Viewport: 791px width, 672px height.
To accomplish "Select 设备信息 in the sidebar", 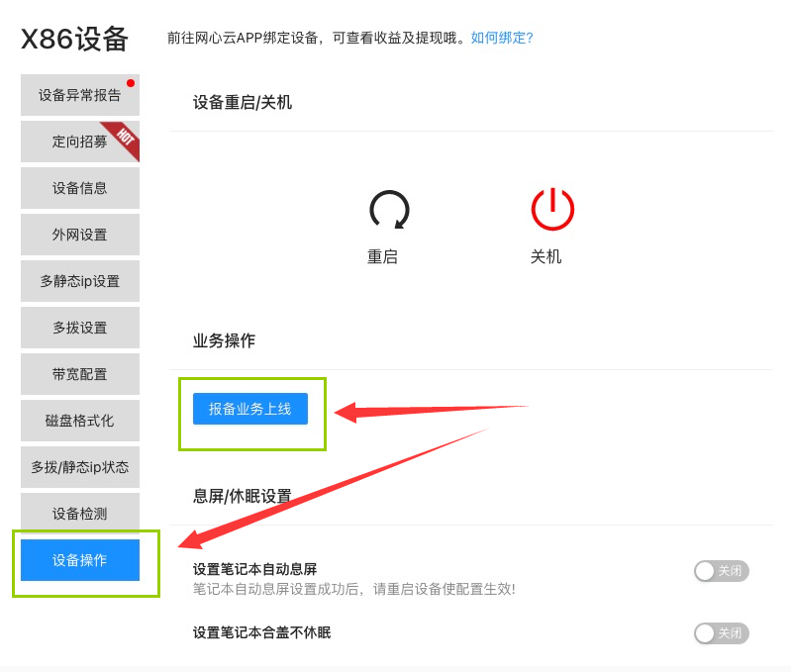I will [80, 188].
